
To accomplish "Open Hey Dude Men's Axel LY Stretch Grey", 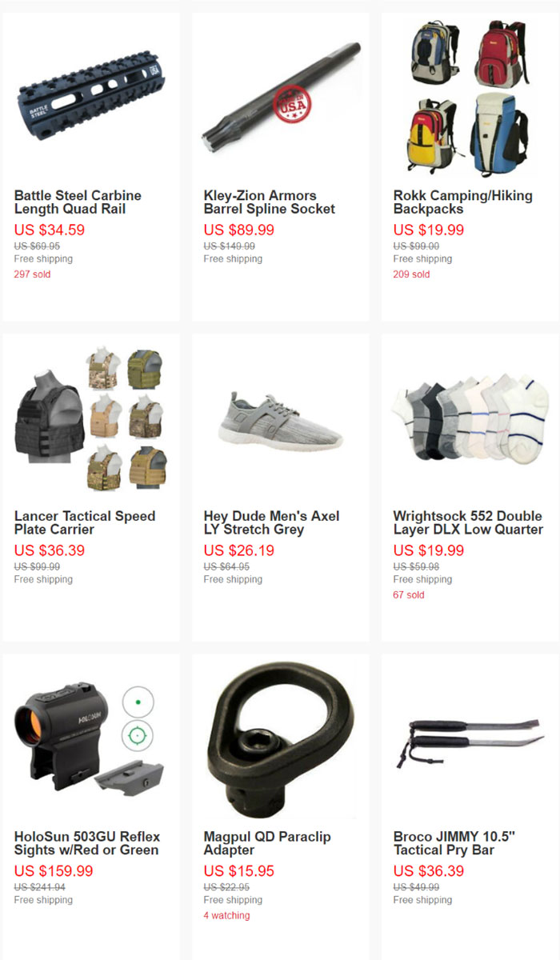I will click(x=272, y=523).
